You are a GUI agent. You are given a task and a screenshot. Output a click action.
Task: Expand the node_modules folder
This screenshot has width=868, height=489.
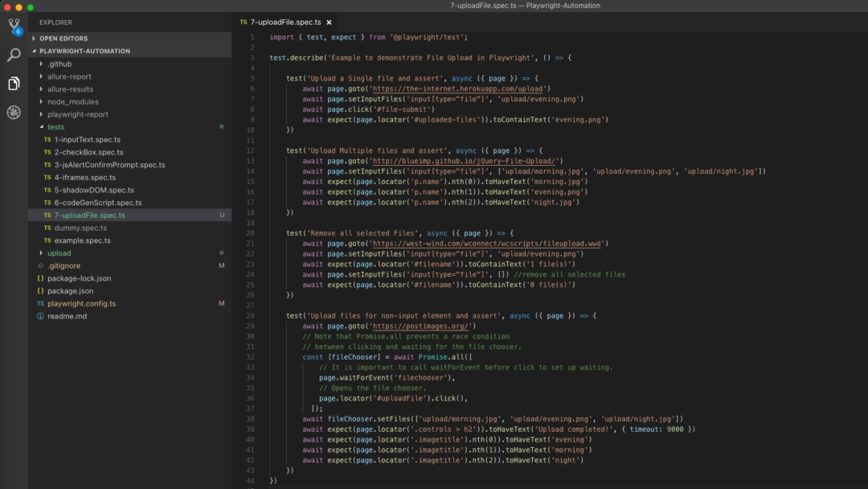(x=72, y=102)
